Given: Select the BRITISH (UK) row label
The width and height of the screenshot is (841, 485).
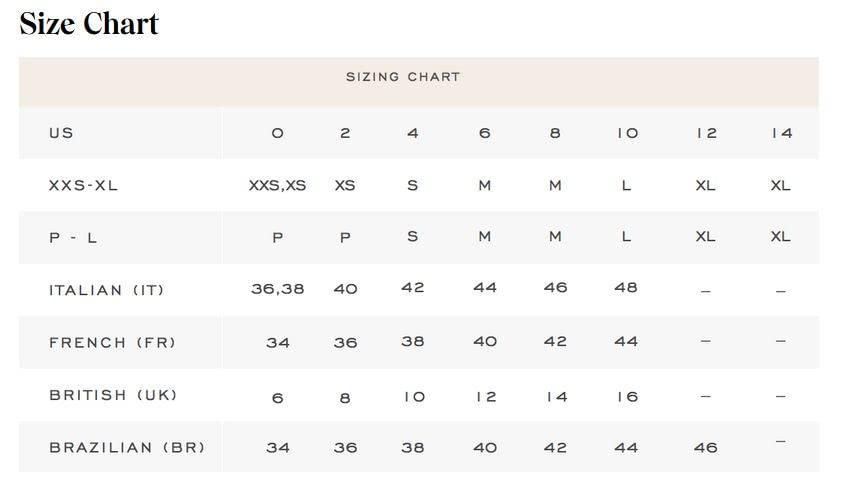Looking at the screenshot, I should 113,395.
